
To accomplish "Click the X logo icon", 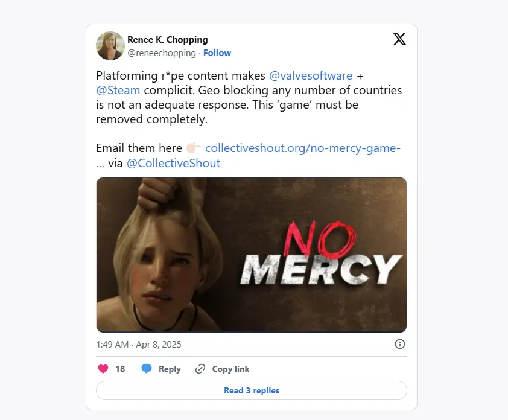I will click(x=399, y=39).
